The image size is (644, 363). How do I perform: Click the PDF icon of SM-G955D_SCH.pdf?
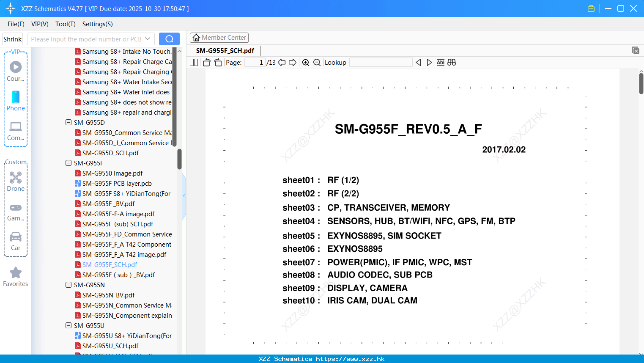pyautogui.click(x=78, y=153)
